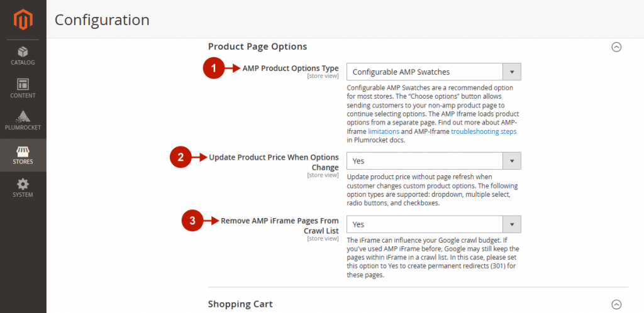Open the Remove AMP iFrame Pages dropdown
Viewport: 644px width, 313px height.
pyautogui.click(x=434, y=224)
